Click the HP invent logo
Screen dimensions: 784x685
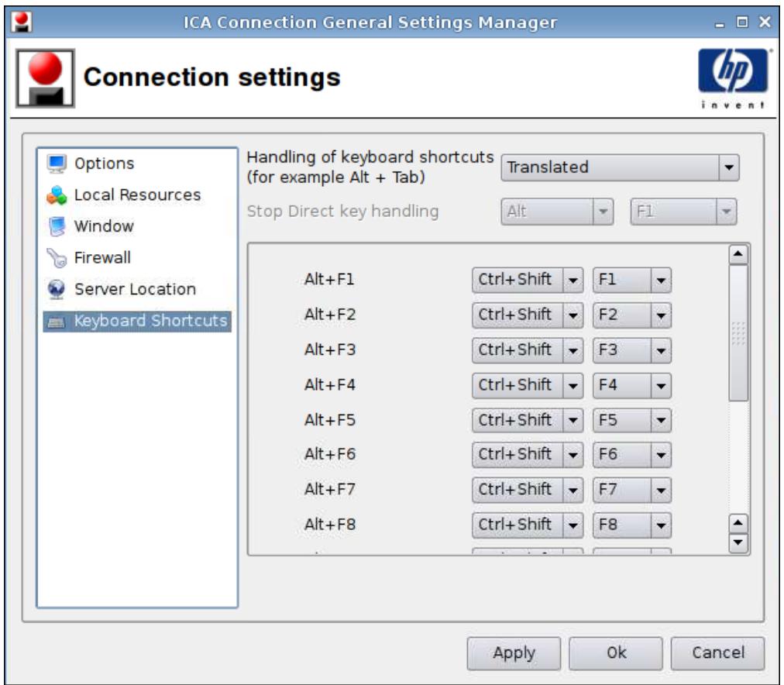733,78
